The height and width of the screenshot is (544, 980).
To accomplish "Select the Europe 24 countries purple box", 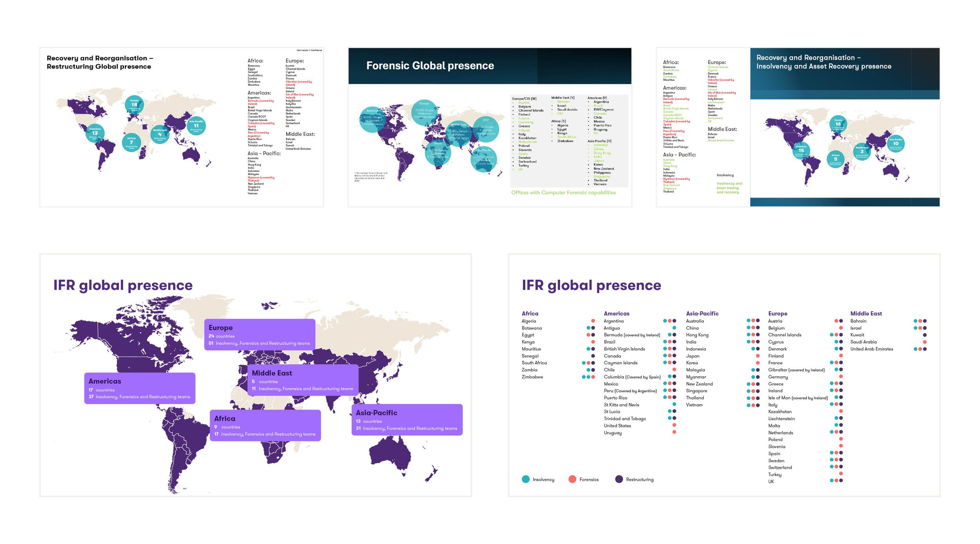I will tap(260, 335).
